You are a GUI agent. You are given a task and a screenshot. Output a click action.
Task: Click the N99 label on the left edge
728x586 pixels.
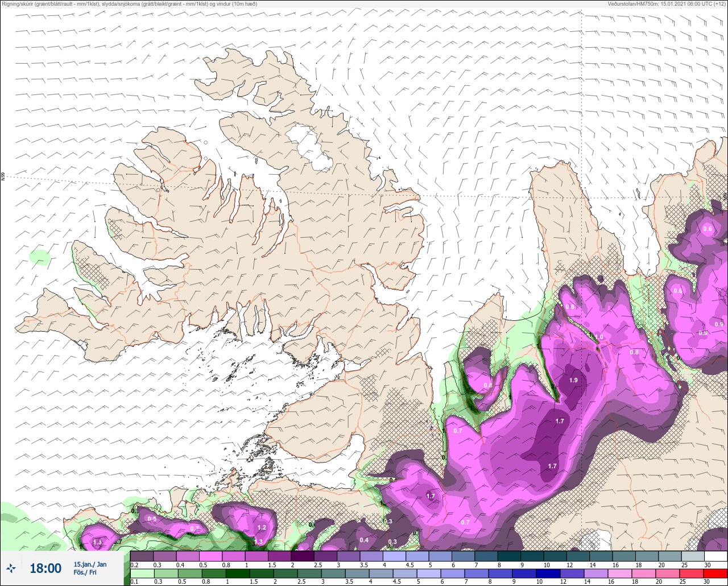point(3,177)
